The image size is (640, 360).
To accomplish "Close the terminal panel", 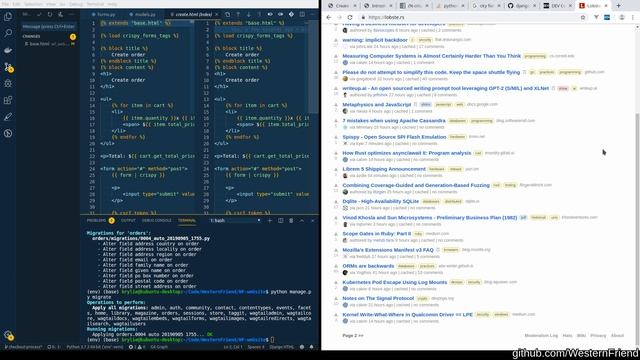I will tap(313, 220).
